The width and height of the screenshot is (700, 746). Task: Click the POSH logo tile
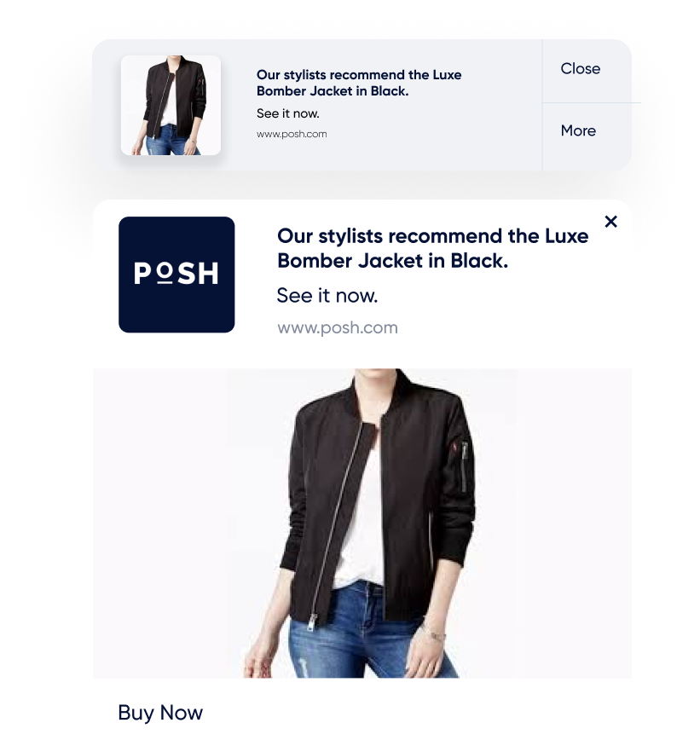[176, 275]
